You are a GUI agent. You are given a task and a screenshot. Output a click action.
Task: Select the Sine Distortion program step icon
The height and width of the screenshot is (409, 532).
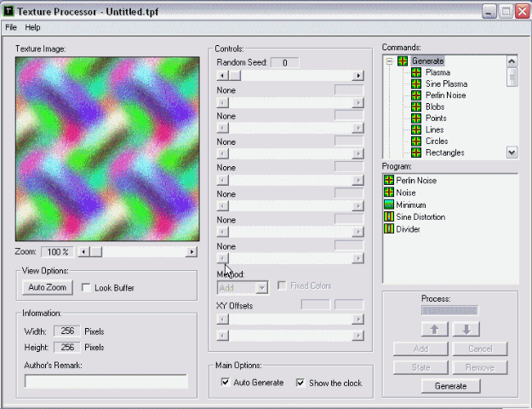389,217
